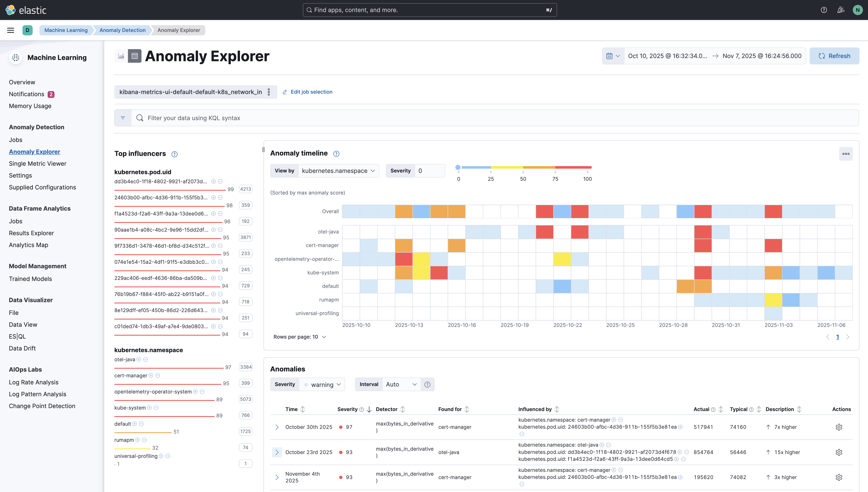
Task: Click the alerts bell icon in the header
Action: (x=841, y=10)
